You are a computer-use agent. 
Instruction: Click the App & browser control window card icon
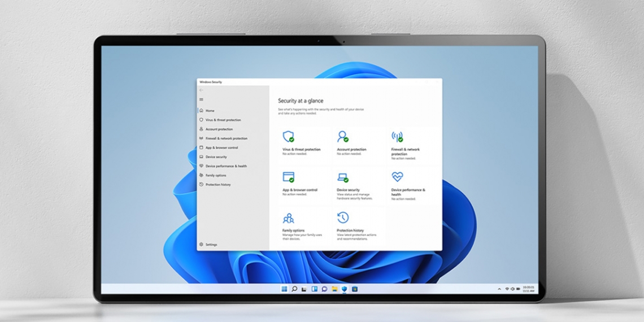(x=288, y=177)
